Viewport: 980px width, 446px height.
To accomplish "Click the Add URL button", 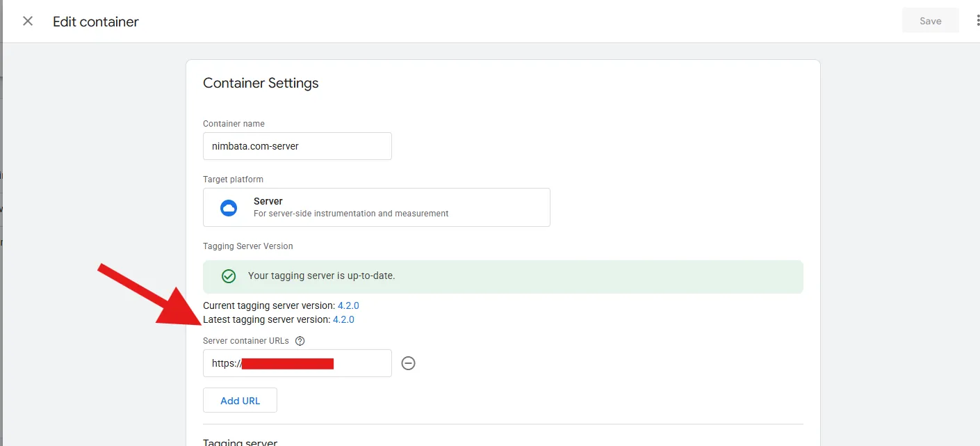I will tap(240, 400).
